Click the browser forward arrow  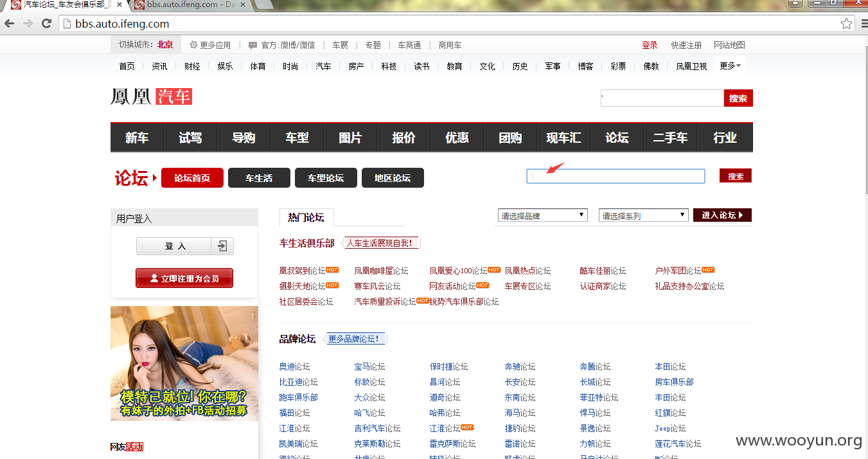coord(28,24)
